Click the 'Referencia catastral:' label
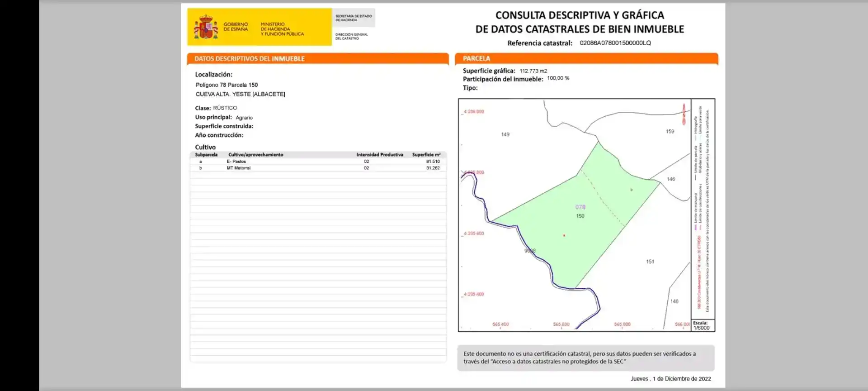 click(x=540, y=43)
